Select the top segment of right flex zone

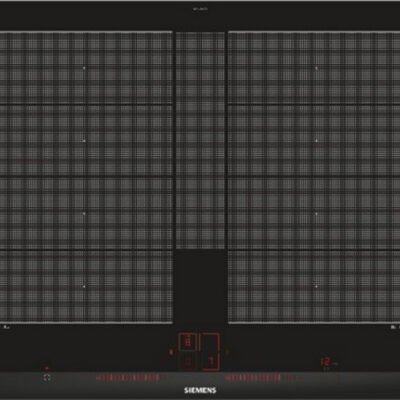(314, 68)
